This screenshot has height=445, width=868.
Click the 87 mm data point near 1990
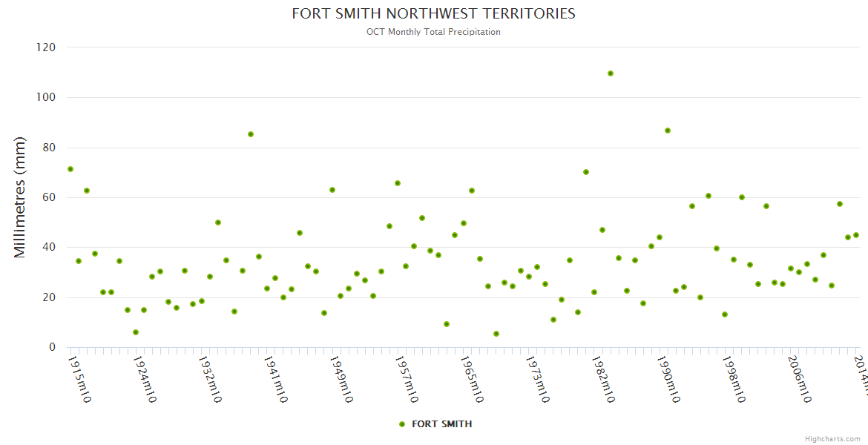(668, 131)
